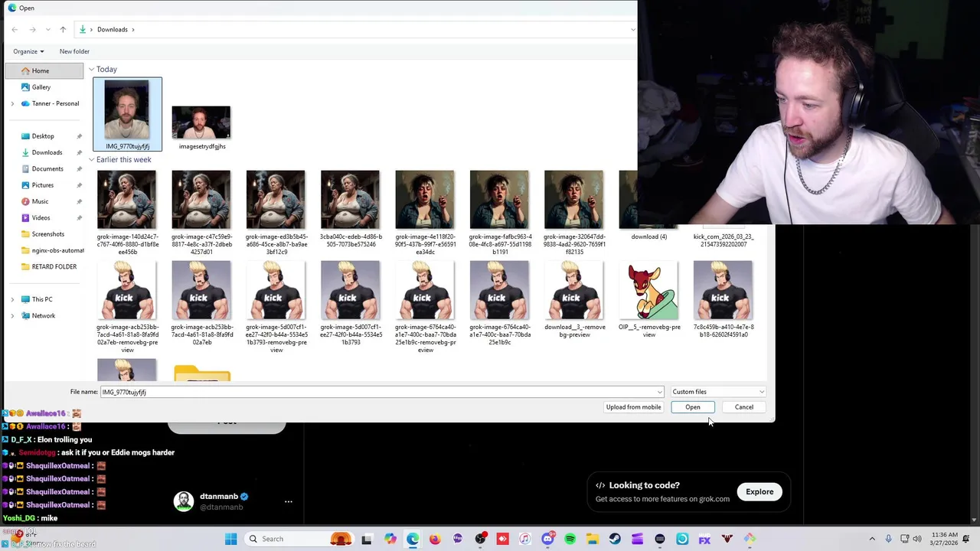Click the Downloads breadcrumb in address bar
The image size is (980, 551).
tap(113, 29)
